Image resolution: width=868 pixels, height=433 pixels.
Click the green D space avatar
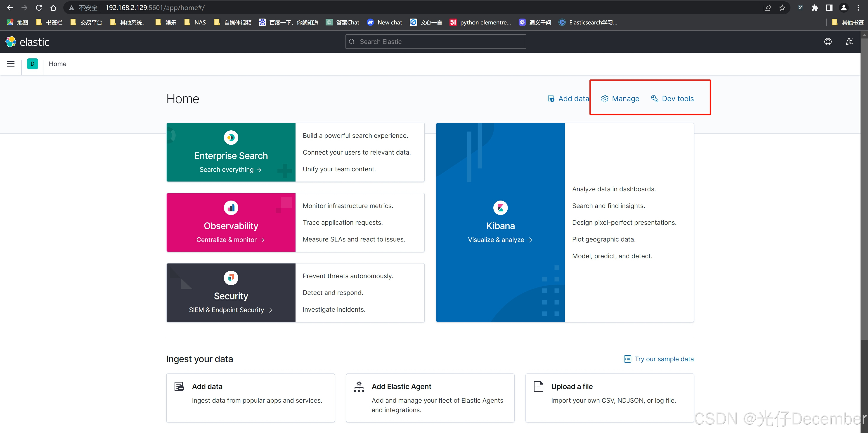(32, 64)
